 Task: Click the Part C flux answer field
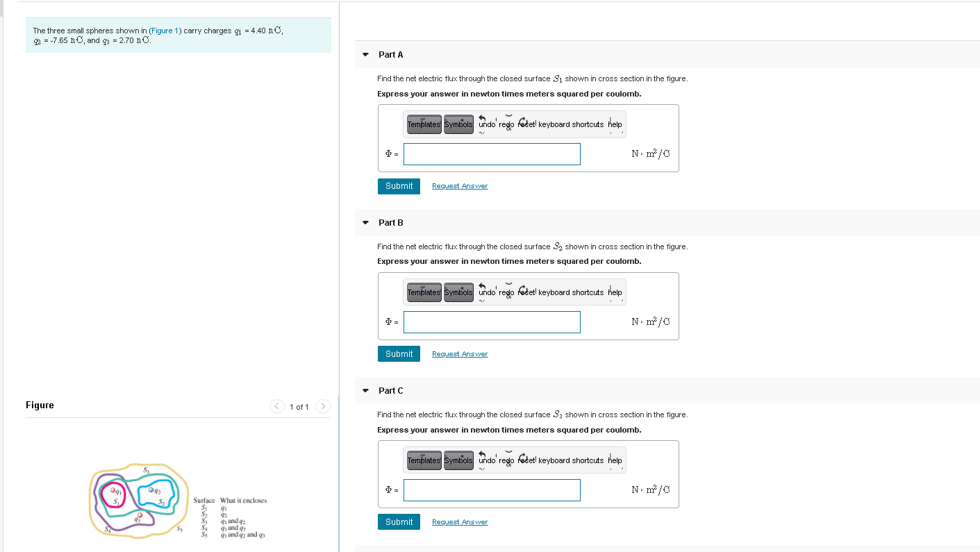point(492,490)
